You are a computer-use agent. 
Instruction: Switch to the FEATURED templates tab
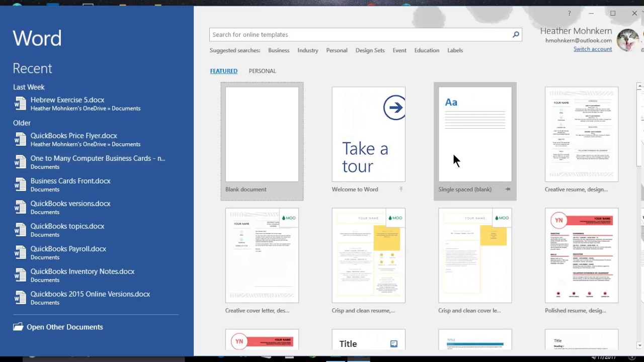(223, 71)
